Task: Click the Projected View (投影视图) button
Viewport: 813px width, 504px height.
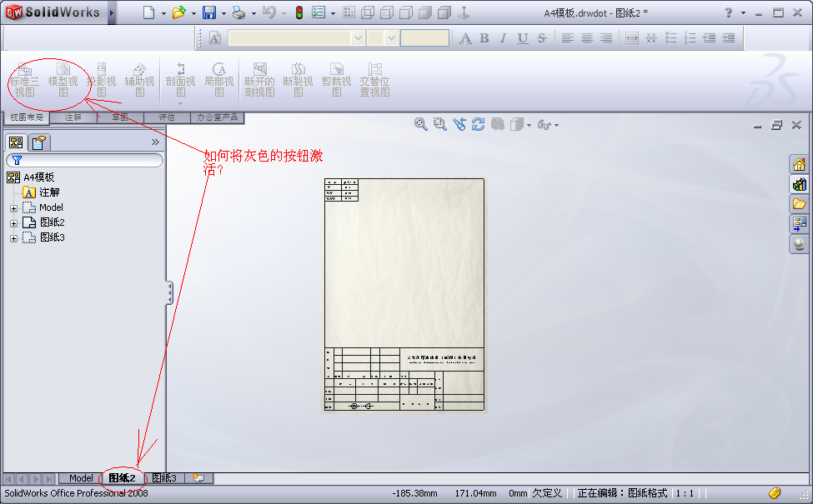Action: coord(101,80)
